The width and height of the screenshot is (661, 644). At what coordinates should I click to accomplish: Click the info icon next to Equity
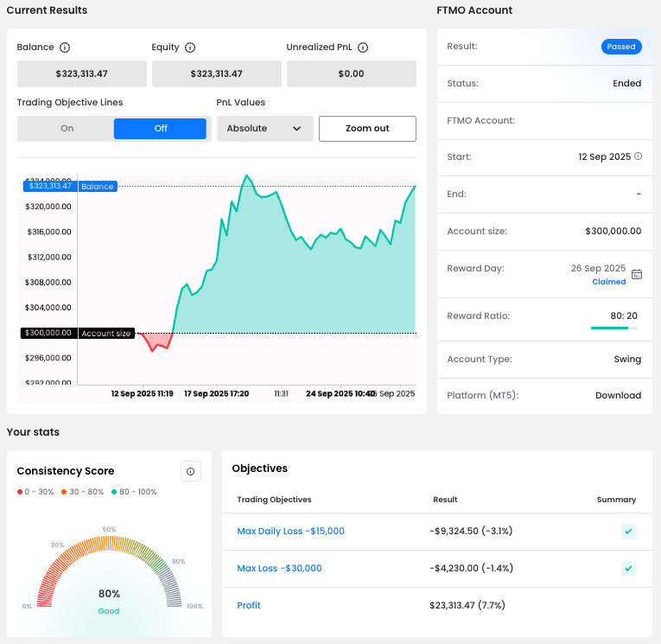190,48
